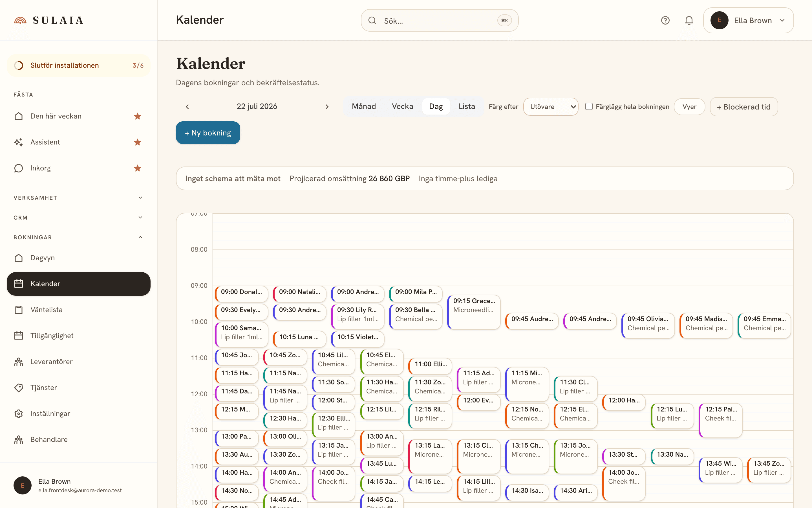Click the Tillgänglighet calendar icon
This screenshot has width=812, height=508.
(x=18, y=336)
